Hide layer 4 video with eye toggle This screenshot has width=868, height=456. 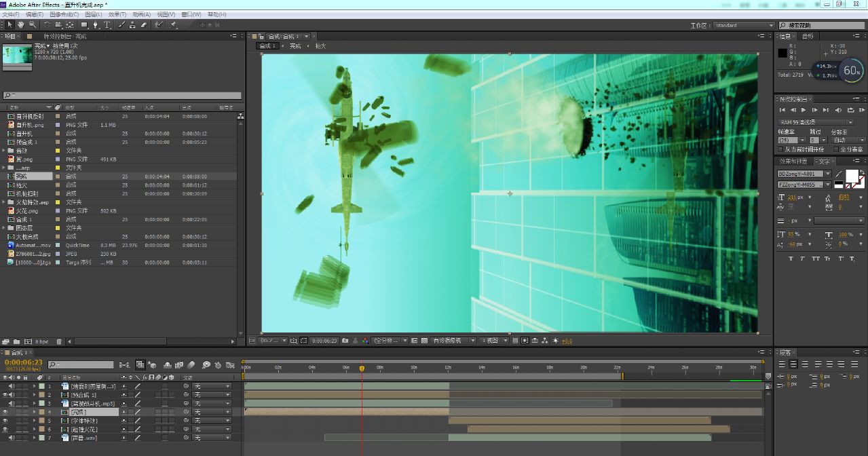[x=5, y=412]
